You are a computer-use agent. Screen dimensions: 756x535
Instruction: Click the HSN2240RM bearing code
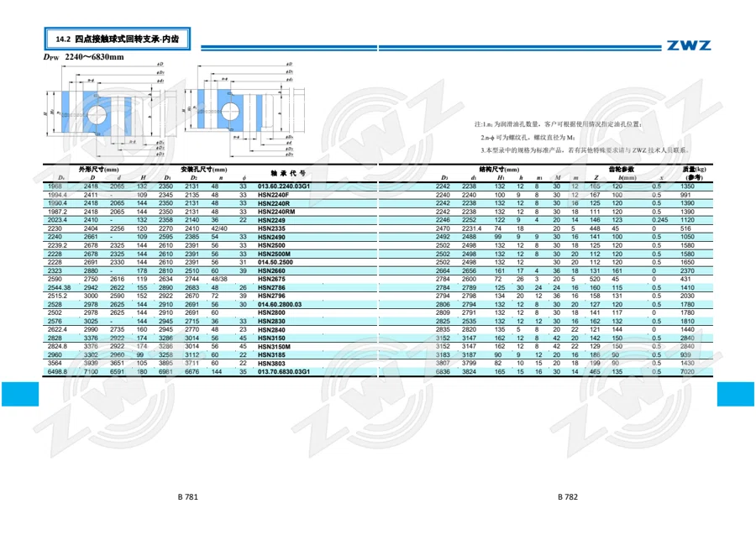point(276,212)
